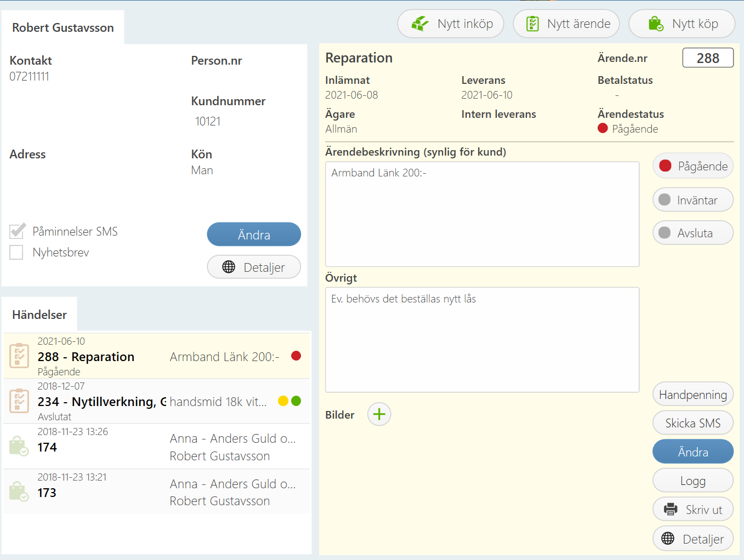Click the customer number 10121

[x=208, y=121]
